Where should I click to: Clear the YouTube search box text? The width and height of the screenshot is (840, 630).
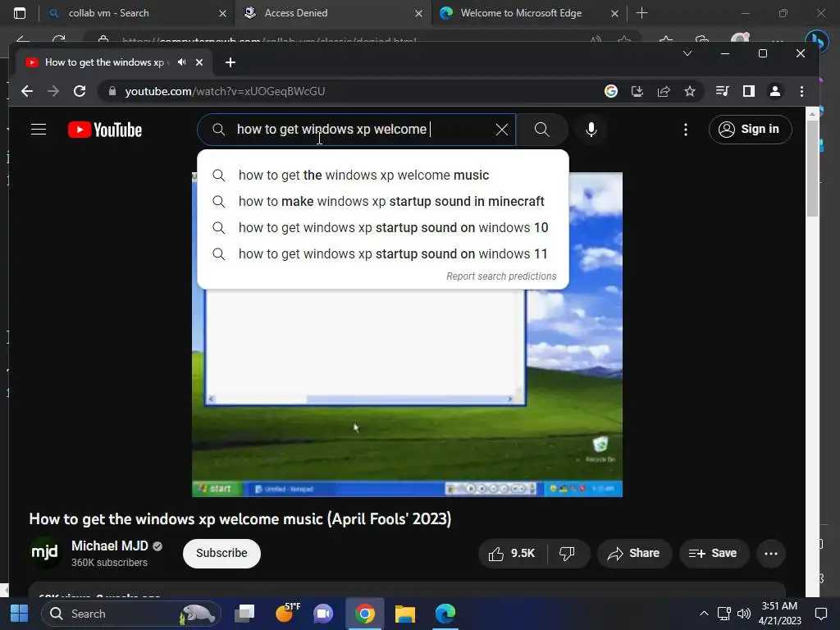501,129
